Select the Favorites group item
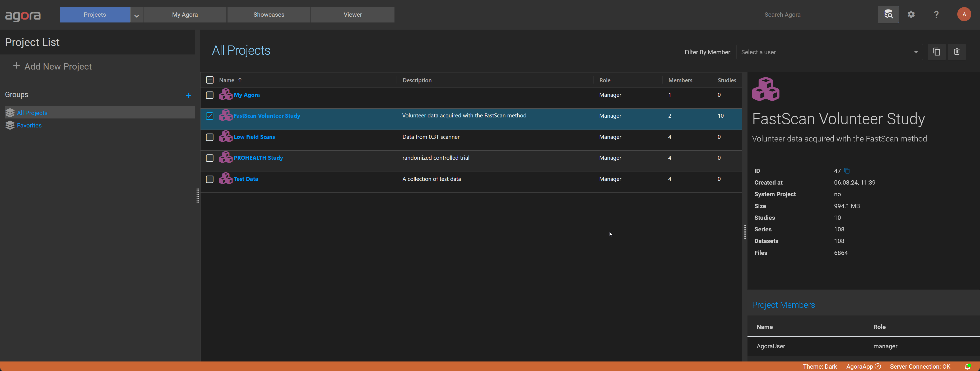Screen dimensions: 980x371 point(29,125)
